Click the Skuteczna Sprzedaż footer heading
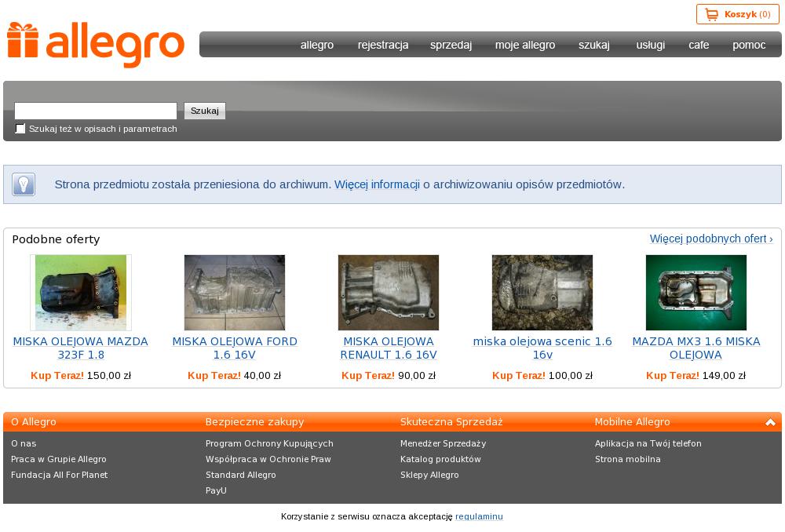Image resolution: width=785 pixels, height=532 pixels. click(x=451, y=422)
